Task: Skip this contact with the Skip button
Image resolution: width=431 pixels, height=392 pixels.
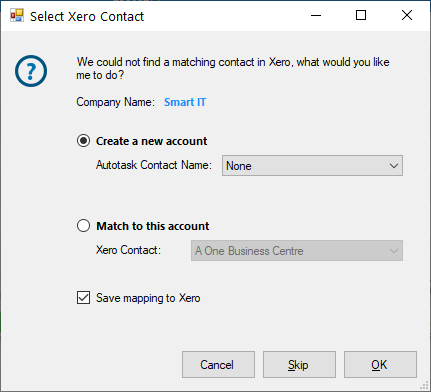Action: 299,364
